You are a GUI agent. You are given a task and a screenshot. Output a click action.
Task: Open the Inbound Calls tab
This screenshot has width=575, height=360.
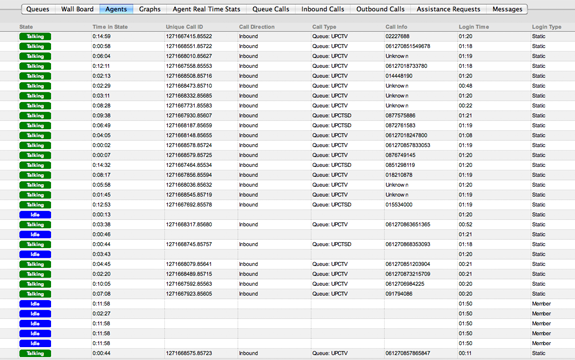(x=323, y=9)
